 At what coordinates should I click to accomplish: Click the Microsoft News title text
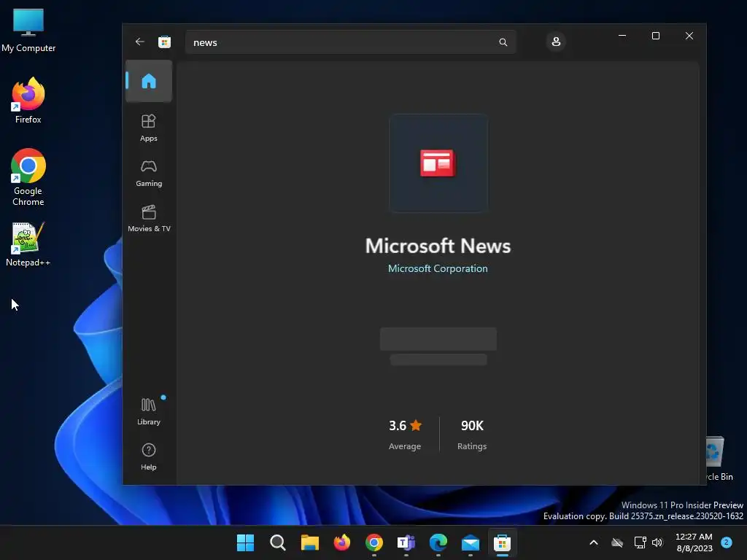[438, 246]
